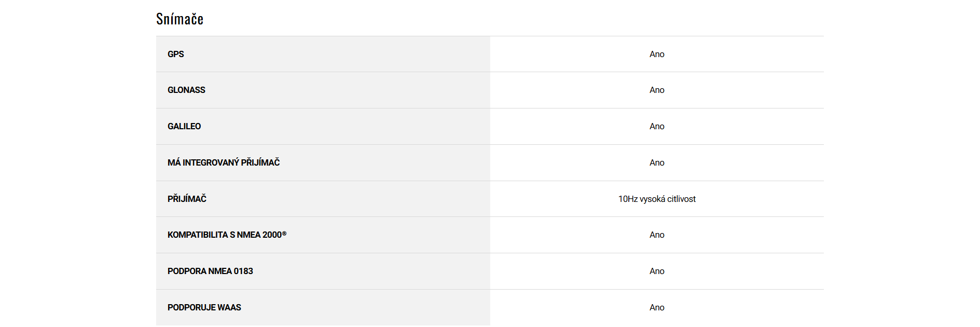Click the Ano value for GPS
Screen dimensions: 980x327
pos(657,54)
